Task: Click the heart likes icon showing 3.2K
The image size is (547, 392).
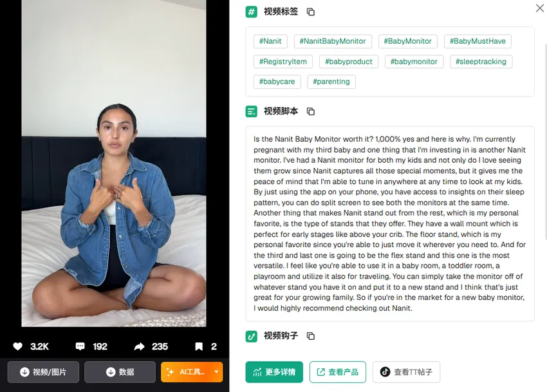Action: pos(18,346)
